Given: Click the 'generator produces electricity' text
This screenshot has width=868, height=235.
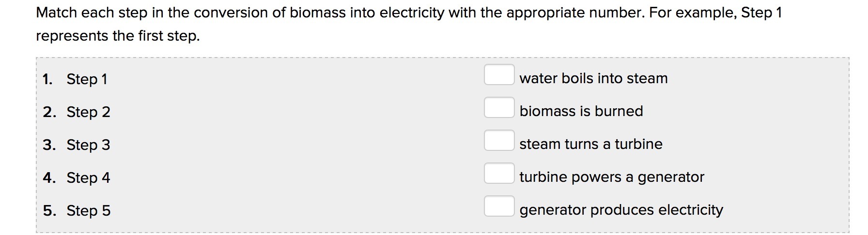Looking at the screenshot, I should (x=621, y=210).
